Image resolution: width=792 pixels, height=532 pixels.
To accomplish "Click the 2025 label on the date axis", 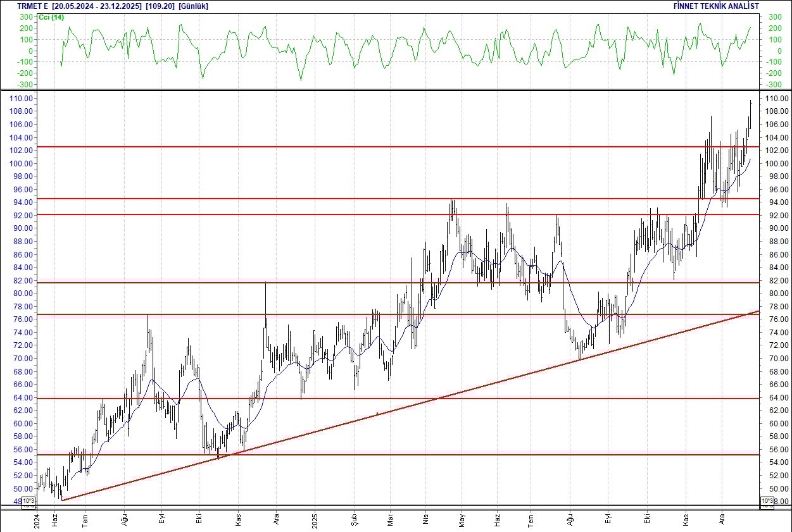I will pos(315,521).
